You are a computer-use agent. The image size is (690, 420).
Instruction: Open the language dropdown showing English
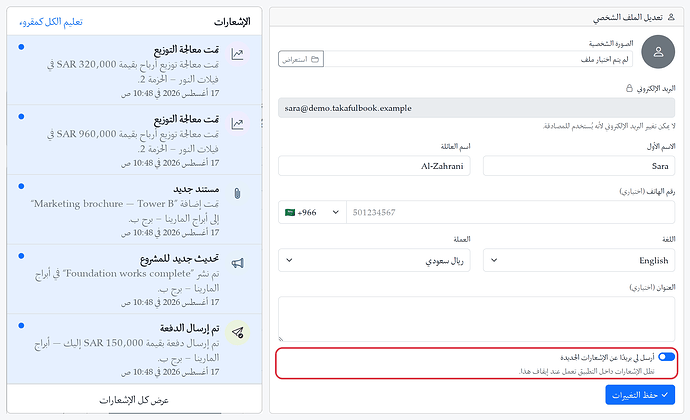(x=579, y=260)
